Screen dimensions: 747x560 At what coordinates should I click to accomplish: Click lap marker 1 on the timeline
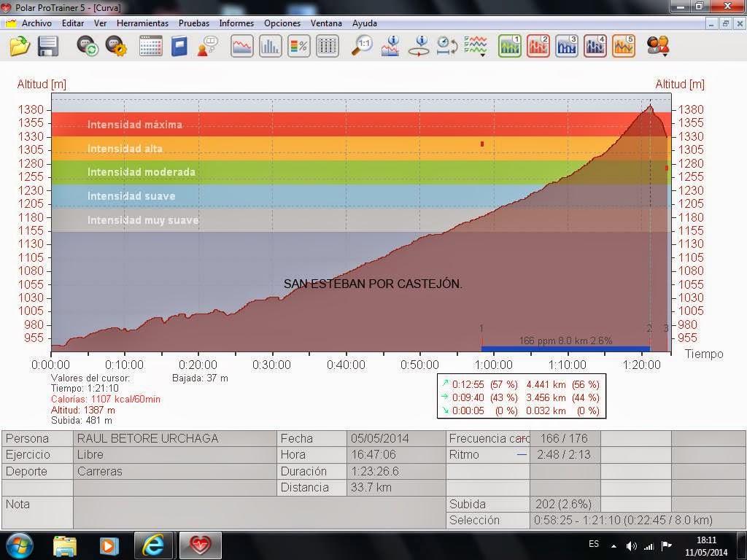(x=481, y=328)
